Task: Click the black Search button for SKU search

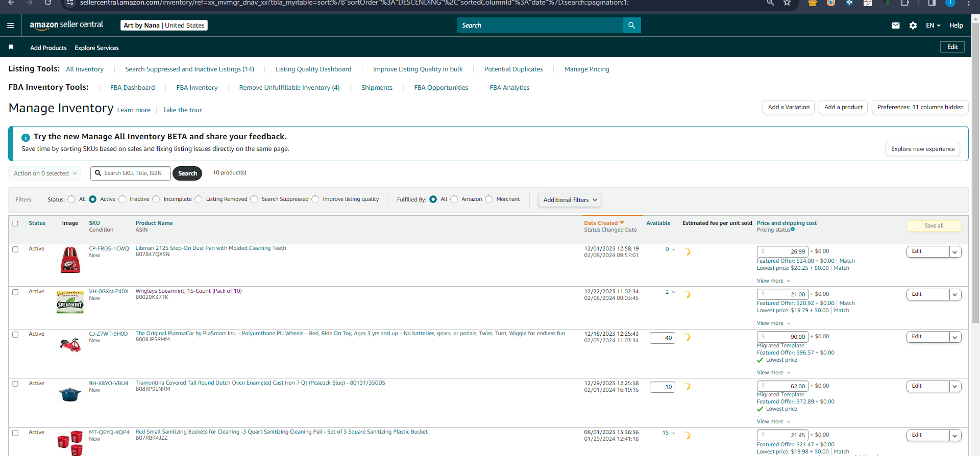Action: pyautogui.click(x=187, y=173)
